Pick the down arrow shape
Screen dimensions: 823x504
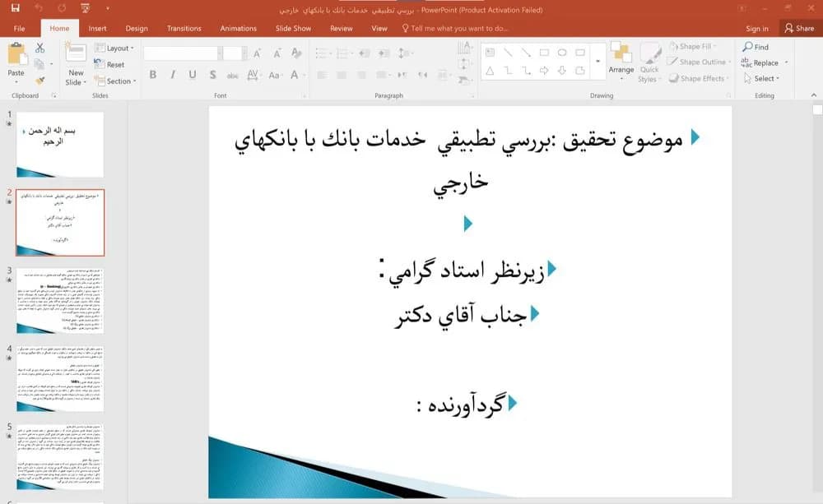pos(562,70)
